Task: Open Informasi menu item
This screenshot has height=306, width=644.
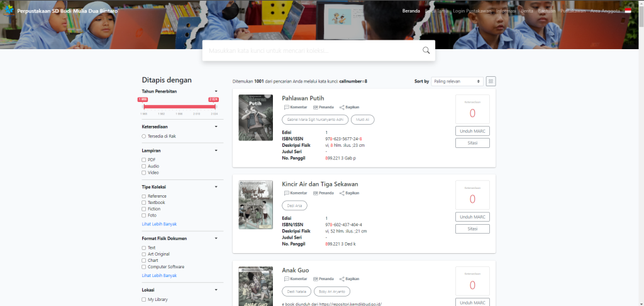Action: tap(506, 11)
